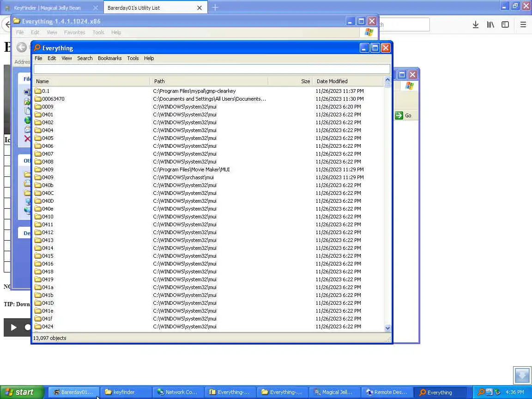Click folder name 0414 in results
The height and width of the screenshot is (399, 532).
coord(48,248)
